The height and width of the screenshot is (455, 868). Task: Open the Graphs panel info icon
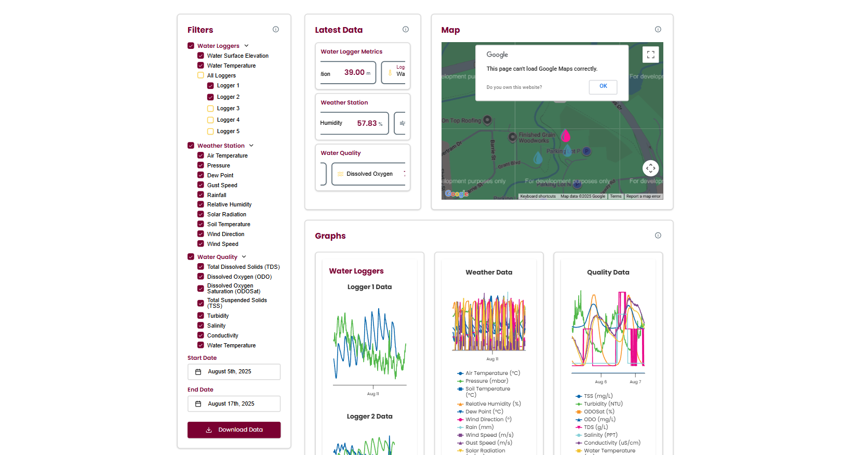(x=658, y=236)
